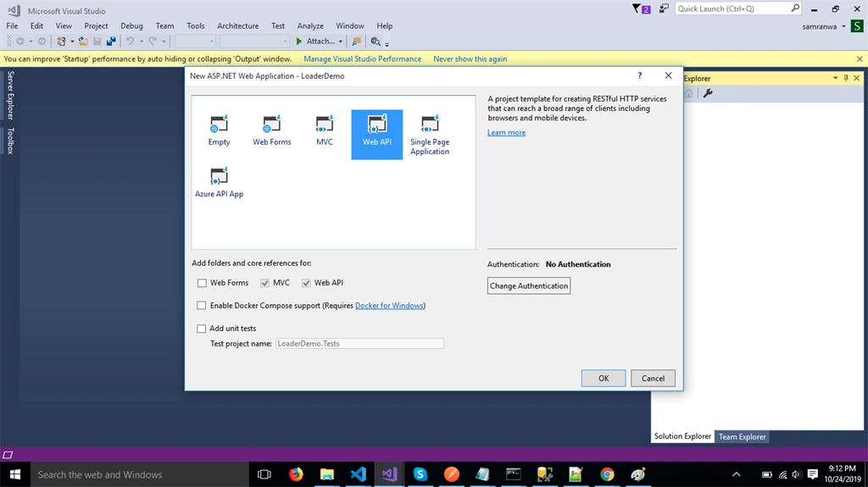Screen dimensions: 868x487
Task: Open the Docker for Windows link
Action: pyautogui.click(x=389, y=306)
